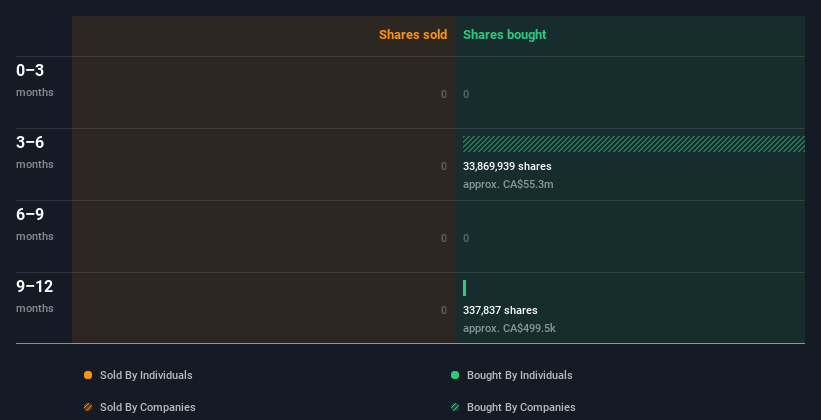Click the Sold By Individuals legend label
The height and width of the screenshot is (420, 821).
tap(146, 375)
